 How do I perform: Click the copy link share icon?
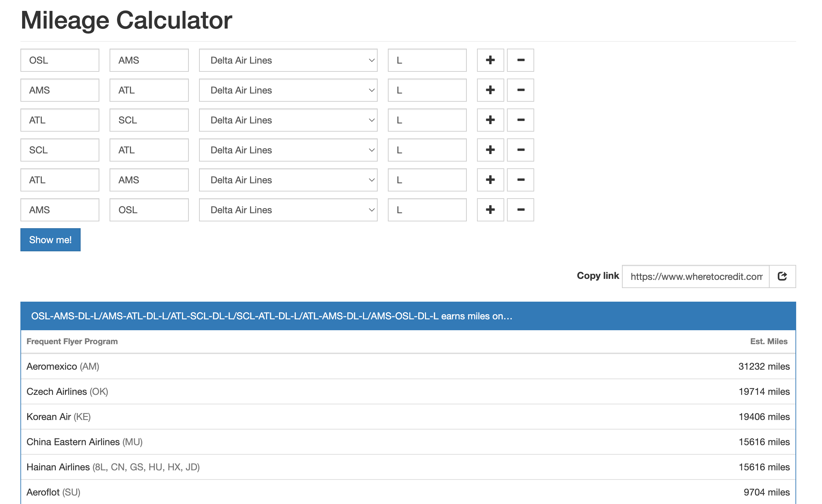pyautogui.click(x=782, y=276)
